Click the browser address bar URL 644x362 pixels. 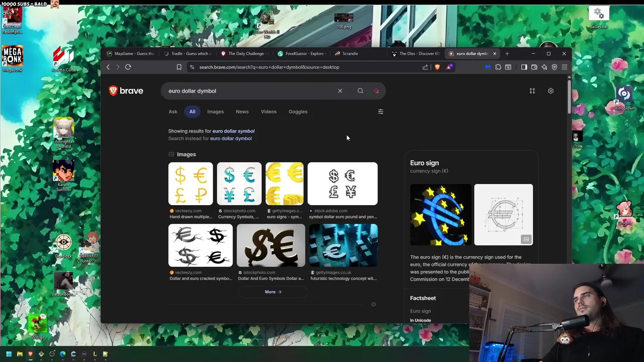[269, 67]
